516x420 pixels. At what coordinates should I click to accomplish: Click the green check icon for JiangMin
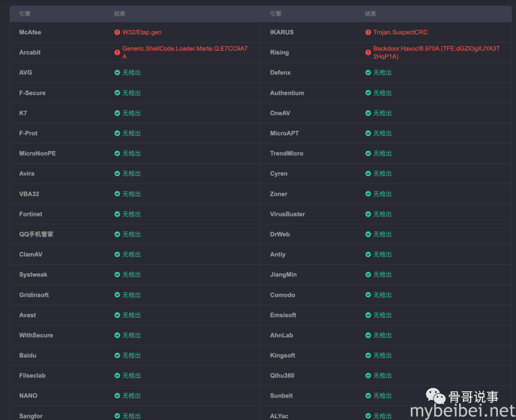pyautogui.click(x=368, y=275)
